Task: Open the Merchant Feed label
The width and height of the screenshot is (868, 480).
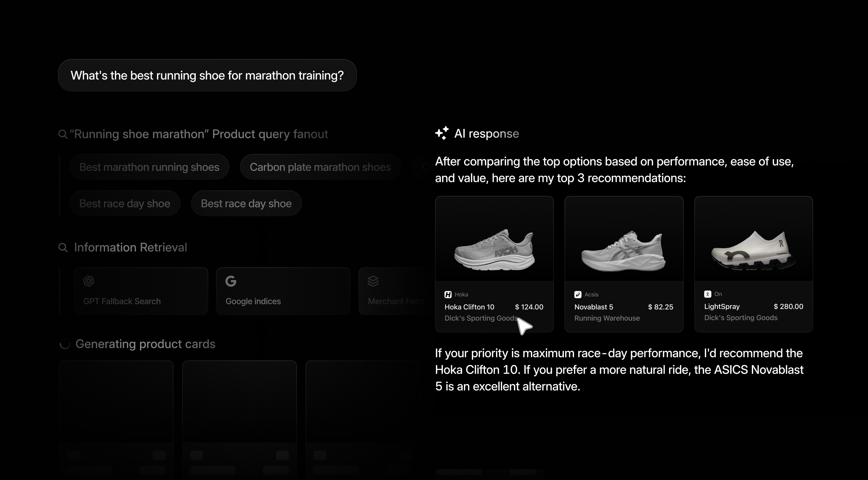Action: [x=396, y=301]
